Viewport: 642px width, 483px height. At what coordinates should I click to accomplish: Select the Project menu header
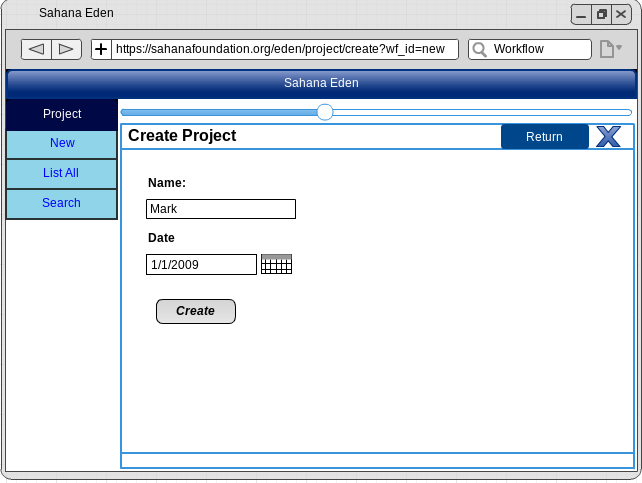[x=62, y=114]
